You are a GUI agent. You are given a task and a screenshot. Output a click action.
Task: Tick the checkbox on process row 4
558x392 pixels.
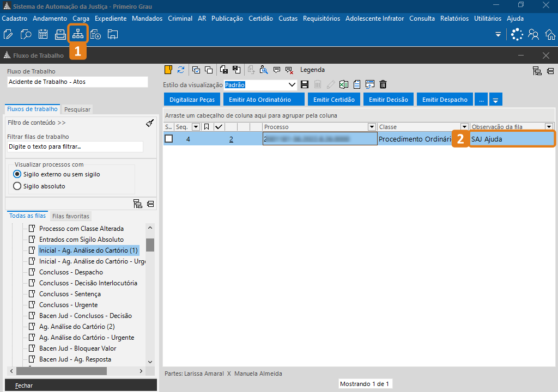tap(169, 139)
